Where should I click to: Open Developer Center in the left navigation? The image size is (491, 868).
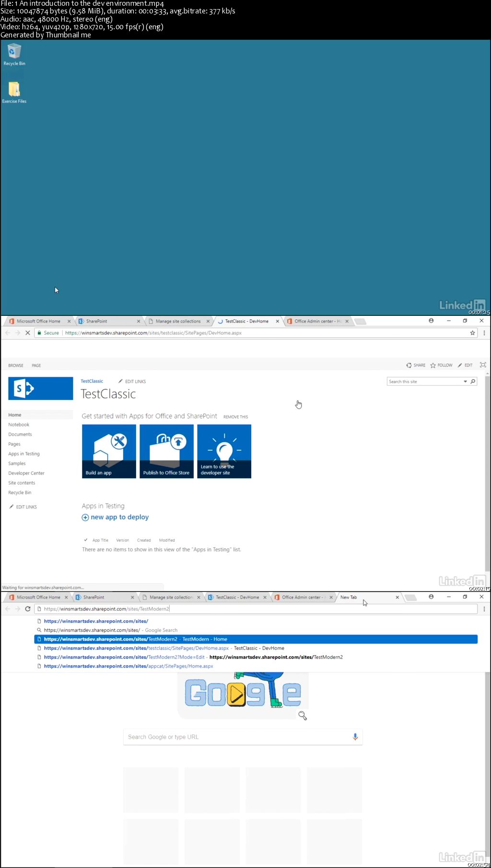tap(26, 473)
